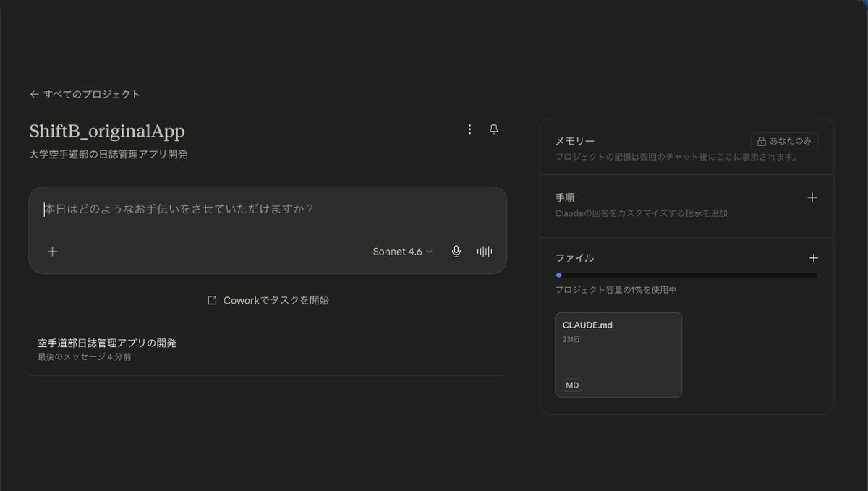The width and height of the screenshot is (868, 491).
Task: Click 最後のメッセージ 4 分前 text
Action: pos(85,357)
